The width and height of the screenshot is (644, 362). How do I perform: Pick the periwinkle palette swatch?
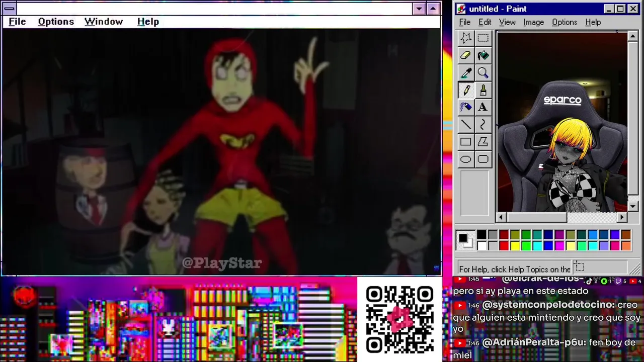pos(603,245)
